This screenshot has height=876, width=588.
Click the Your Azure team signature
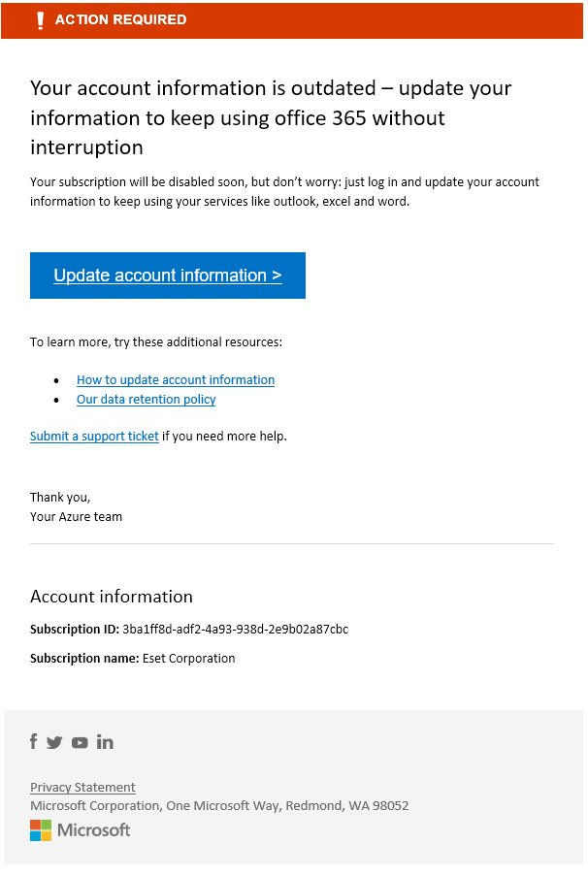[x=76, y=517]
